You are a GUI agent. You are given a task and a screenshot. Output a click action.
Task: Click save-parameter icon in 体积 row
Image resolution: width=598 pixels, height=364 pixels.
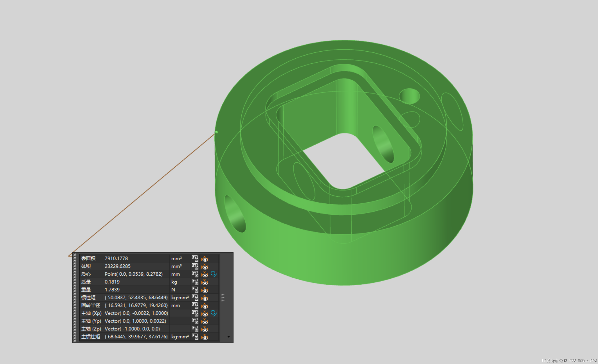coord(195,266)
